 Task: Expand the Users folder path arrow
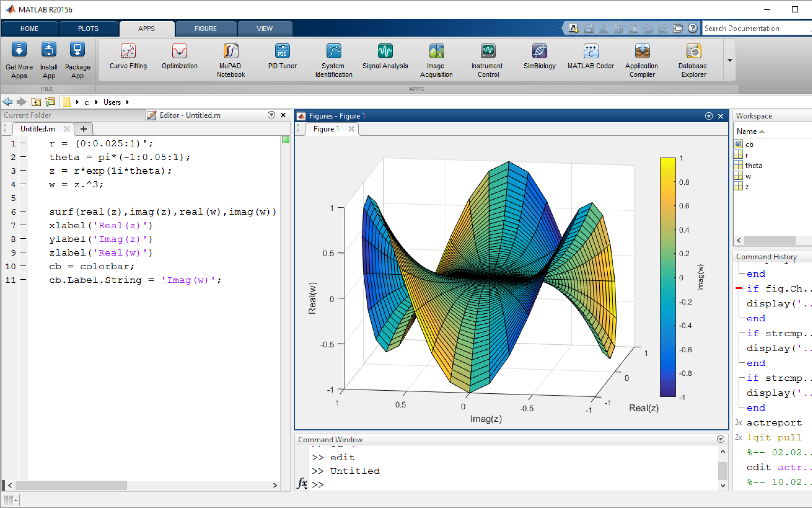click(128, 102)
